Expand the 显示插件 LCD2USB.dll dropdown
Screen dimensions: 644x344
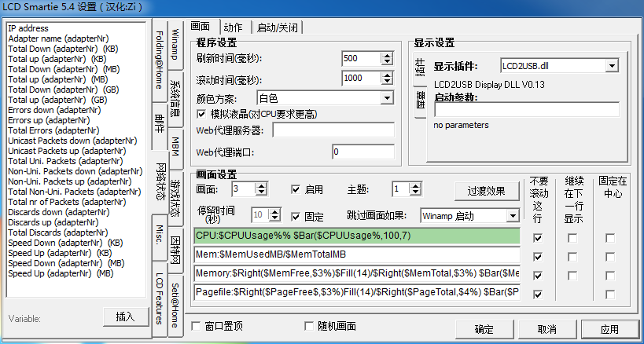pos(612,66)
